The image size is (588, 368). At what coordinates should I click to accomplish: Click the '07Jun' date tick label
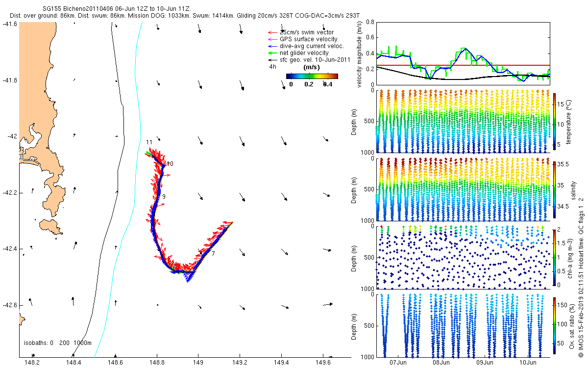(398, 363)
